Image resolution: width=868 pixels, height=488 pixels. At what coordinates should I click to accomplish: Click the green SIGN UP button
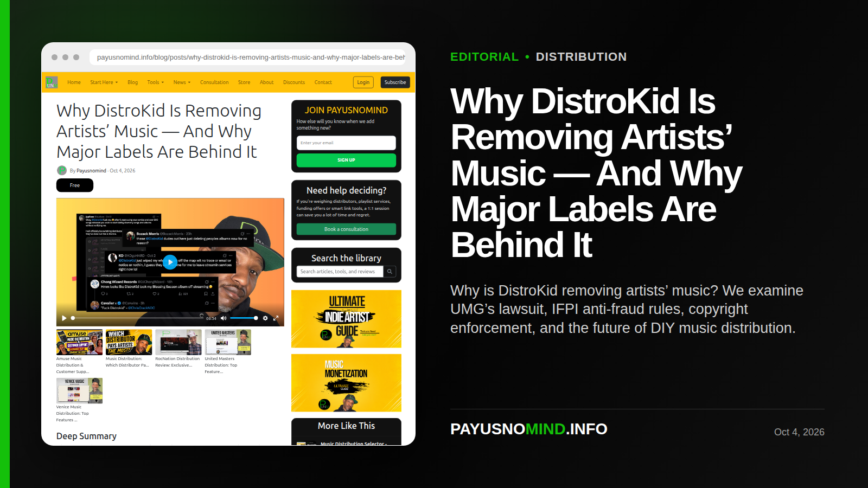point(346,160)
